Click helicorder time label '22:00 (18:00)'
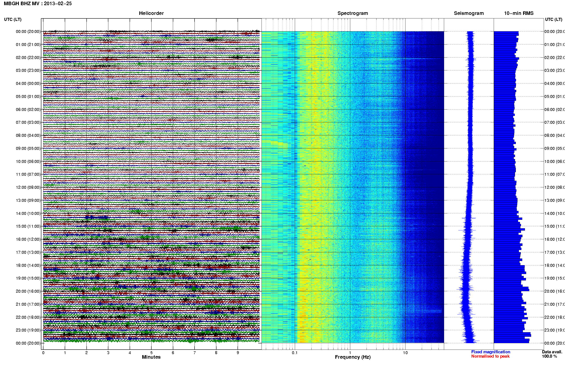The width and height of the screenshot is (588, 368). tap(28, 317)
